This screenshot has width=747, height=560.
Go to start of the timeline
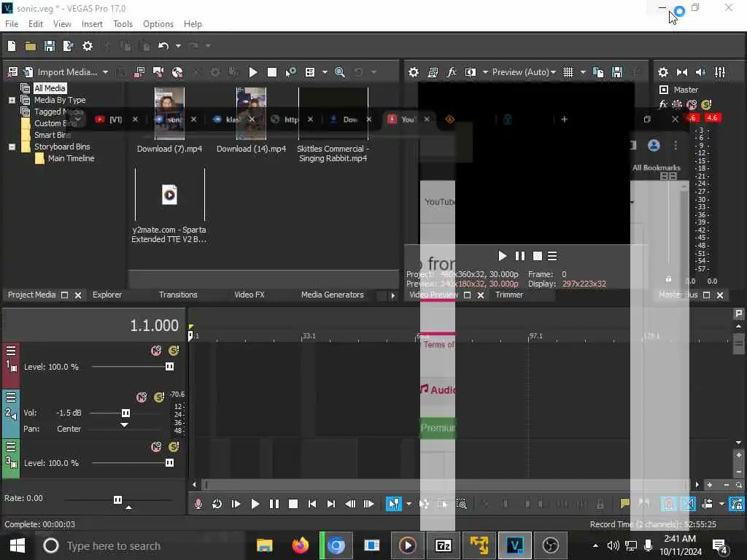pyautogui.click(x=312, y=504)
